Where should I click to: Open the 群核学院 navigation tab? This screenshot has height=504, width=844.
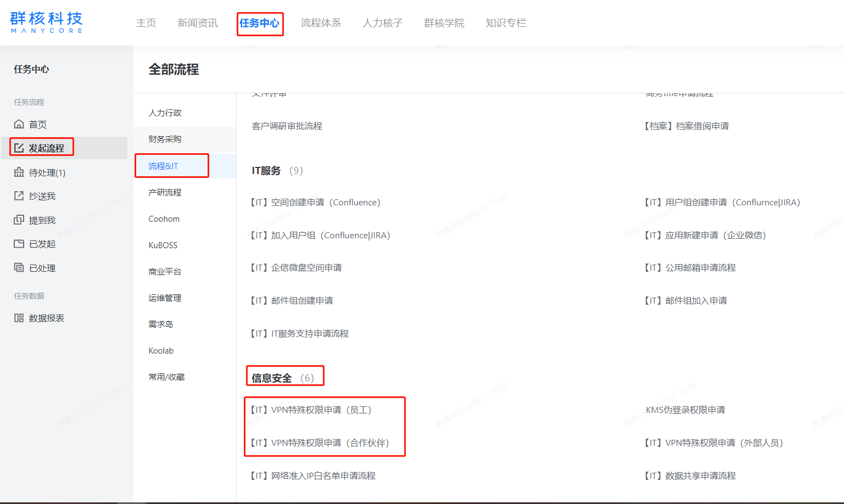[444, 23]
